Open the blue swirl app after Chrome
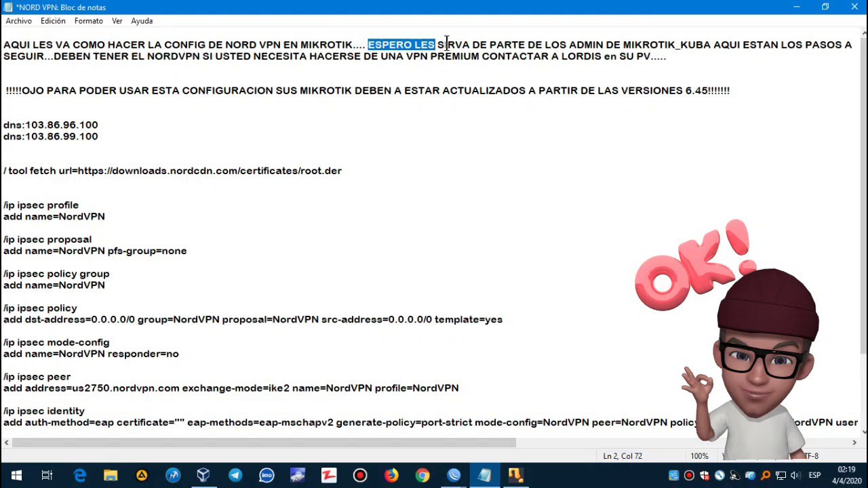The height and width of the screenshot is (488, 868). pos(454,475)
